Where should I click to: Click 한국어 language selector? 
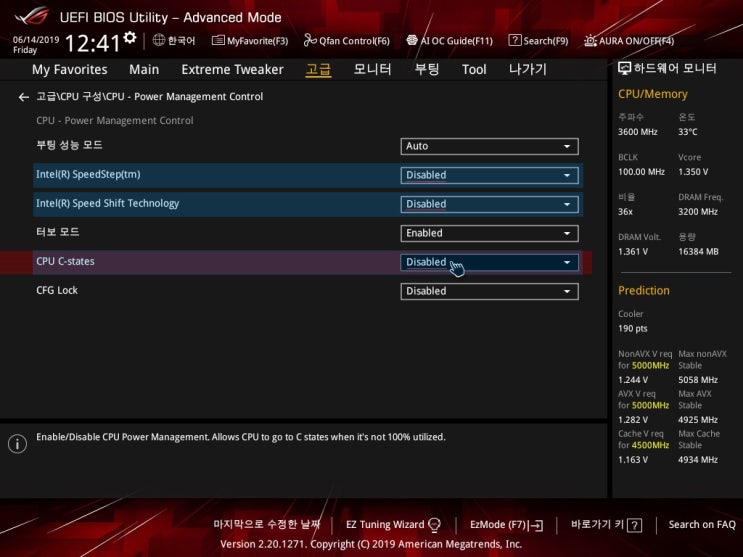(x=181, y=41)
